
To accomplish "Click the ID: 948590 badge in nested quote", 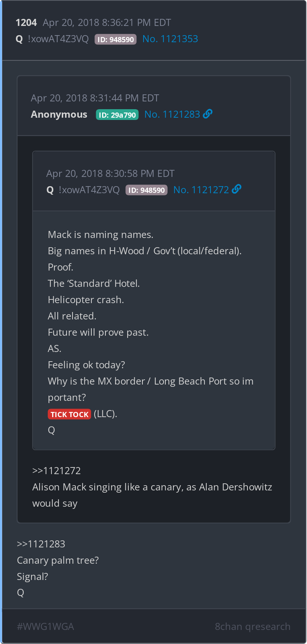I will [x=146, y=190].
